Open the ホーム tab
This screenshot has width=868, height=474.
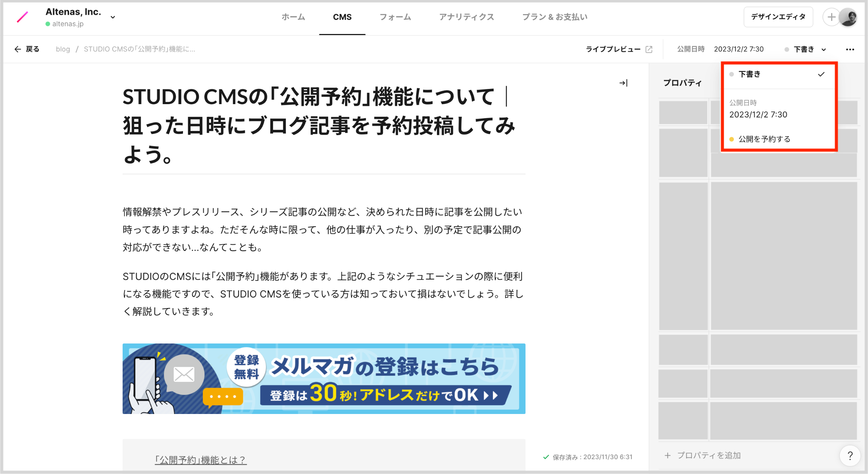pyautogui.click(x=293, y=17)
